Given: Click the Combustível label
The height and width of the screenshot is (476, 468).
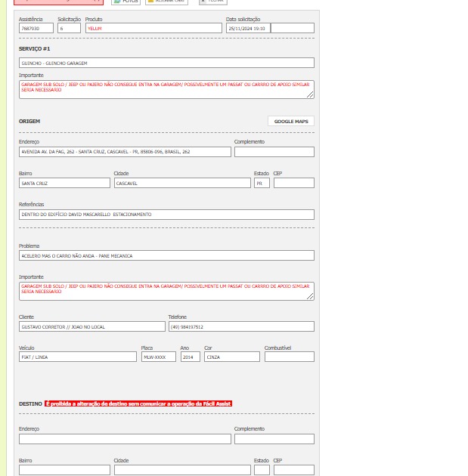Looking at the screenshot, I should pyautogui.click(x=277, y=348).
